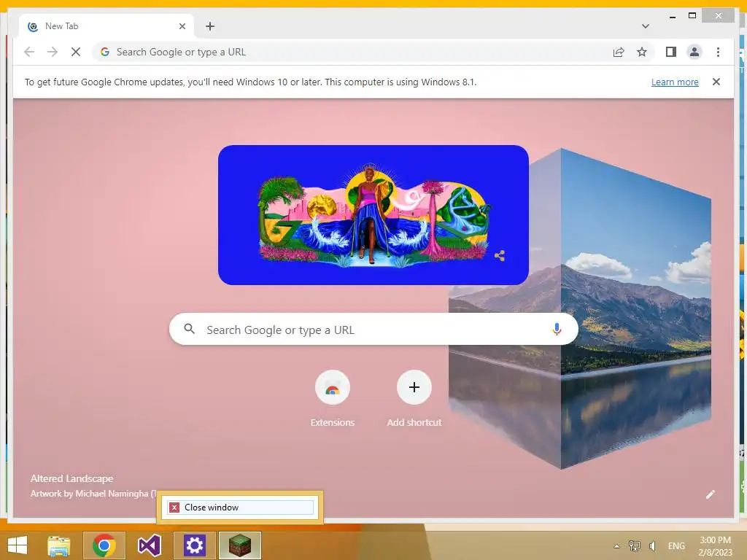Open the network status tray icon

[x=635, y=546]
